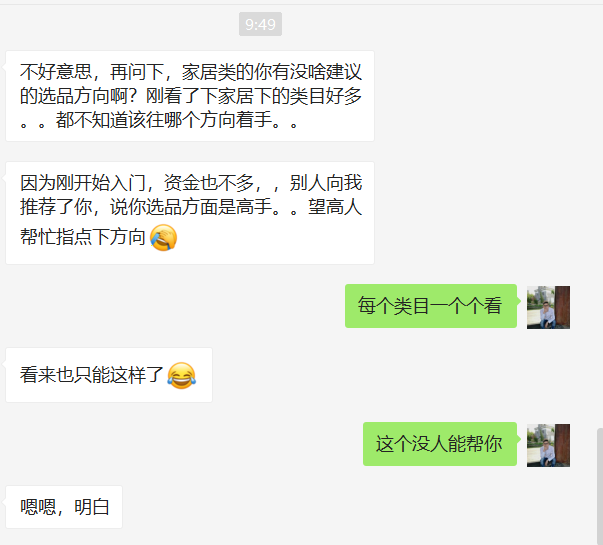
Task: Click the facepalm emoji after 帮忙指点下方向
Action: [163, 237]
